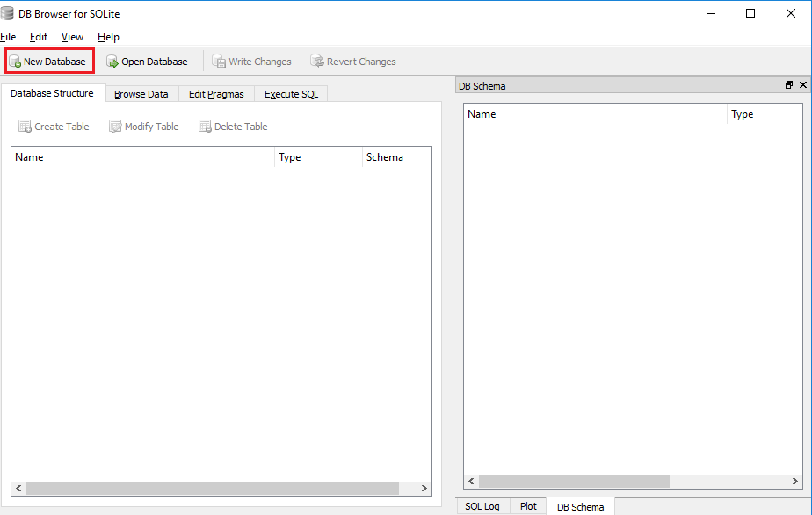Click the Delete Table button label
Viewport: 812px width, 515px height.
point(241,127)
